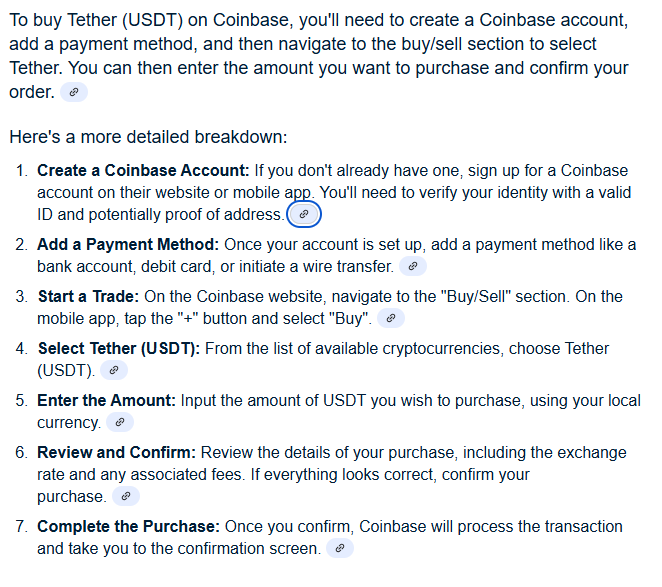
Task: Click the 'Select Tether (USDT):' bold heading
Action: 119,349
